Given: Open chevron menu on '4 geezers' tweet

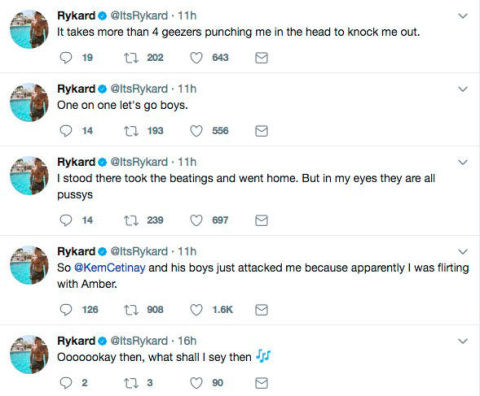Looking at the screenshot, I should [x=463, y=16].
